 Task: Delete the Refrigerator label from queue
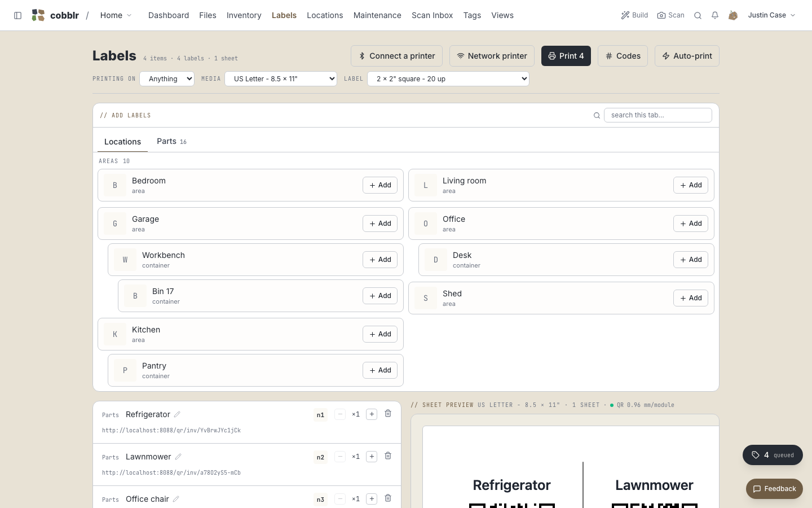[388, 414]
